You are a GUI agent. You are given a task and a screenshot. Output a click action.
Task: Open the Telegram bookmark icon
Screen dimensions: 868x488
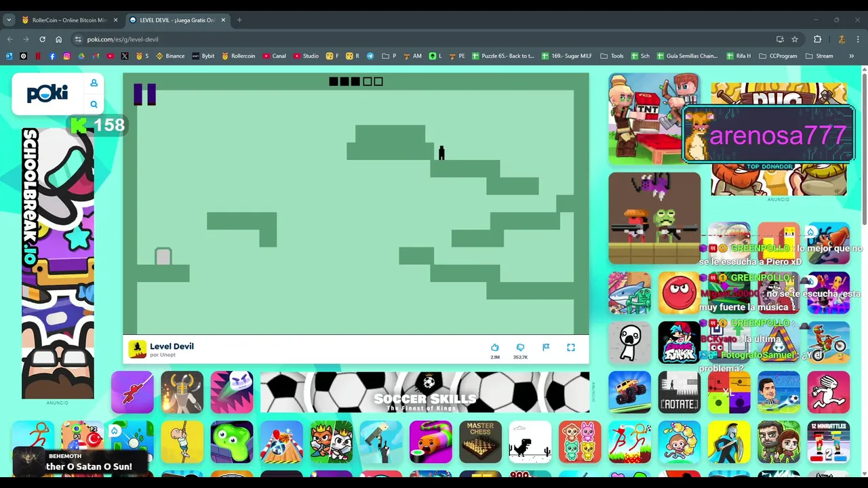370,56
